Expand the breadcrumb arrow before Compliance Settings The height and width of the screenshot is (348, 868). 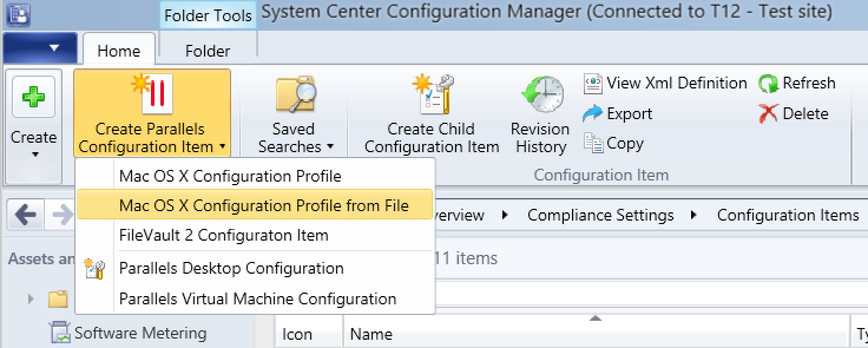click(x=505, y=215)
